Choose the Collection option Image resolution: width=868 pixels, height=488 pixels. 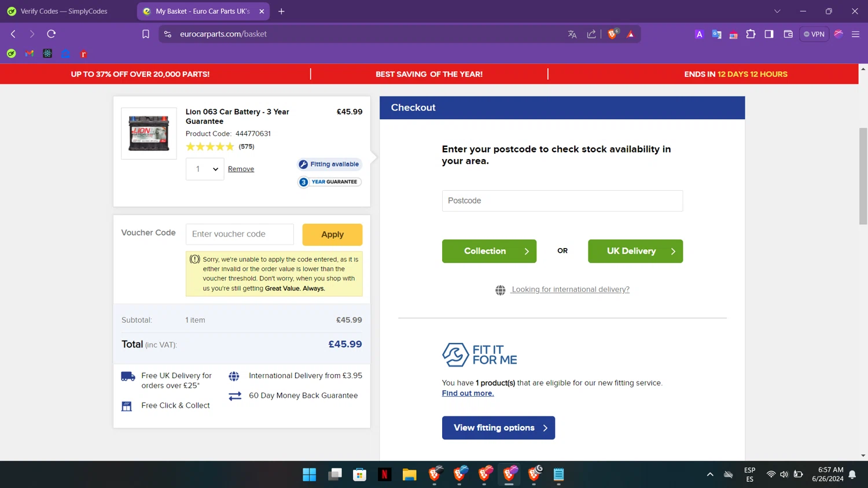[x=489, y=251]
